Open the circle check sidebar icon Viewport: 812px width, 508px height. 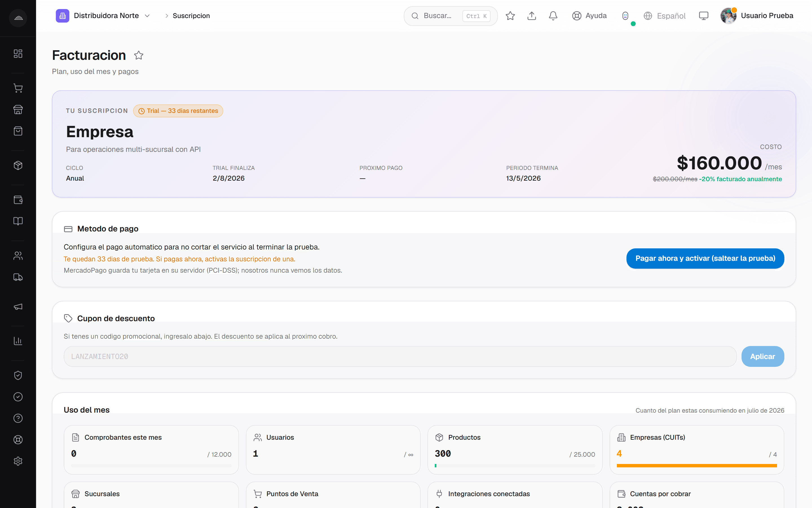[18, 397]
